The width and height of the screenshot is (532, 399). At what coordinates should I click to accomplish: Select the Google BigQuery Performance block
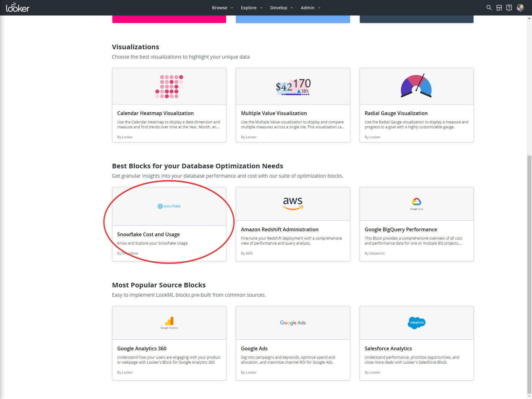coord(401,229)
